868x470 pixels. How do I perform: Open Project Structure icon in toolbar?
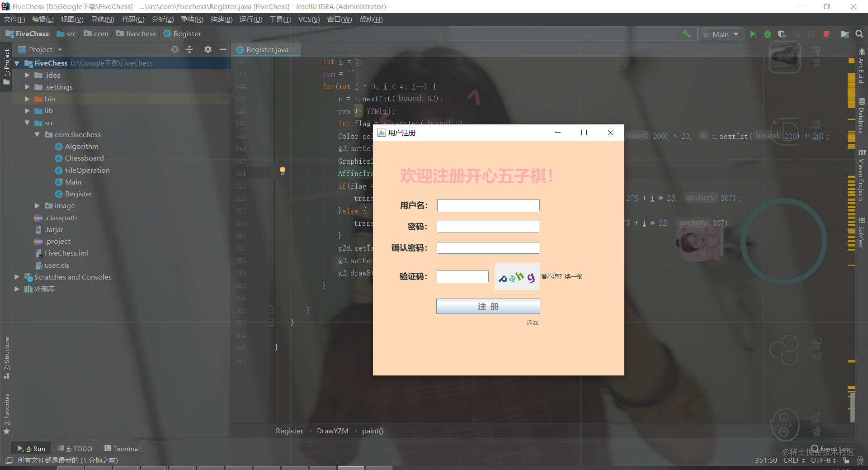(x=844, y=34)
